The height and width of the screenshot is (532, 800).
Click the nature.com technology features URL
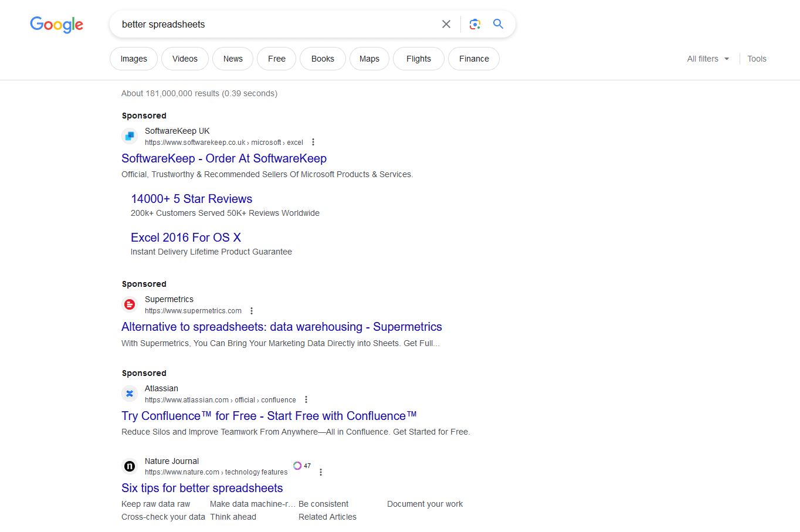216,472
